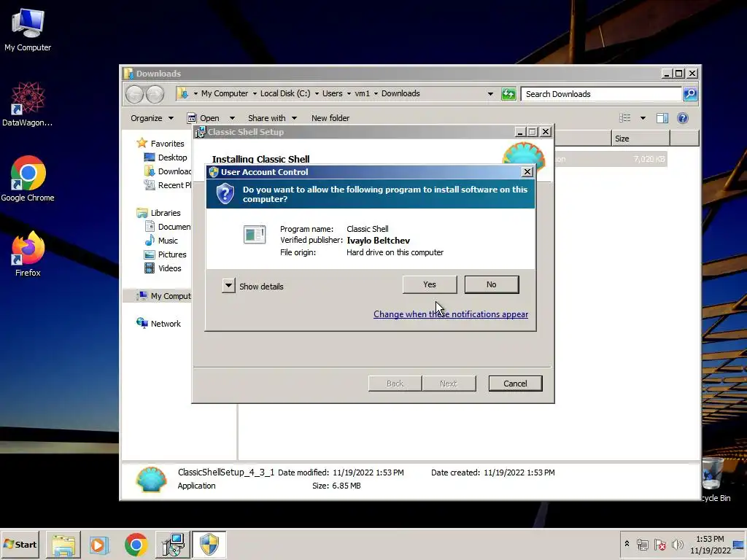Open the Action Center flag icon

pos(659,545)
